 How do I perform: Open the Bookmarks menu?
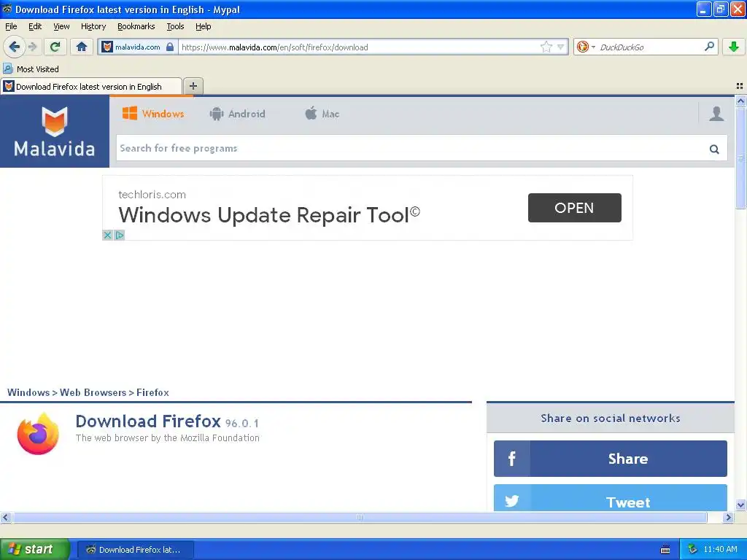coord(136,26)
